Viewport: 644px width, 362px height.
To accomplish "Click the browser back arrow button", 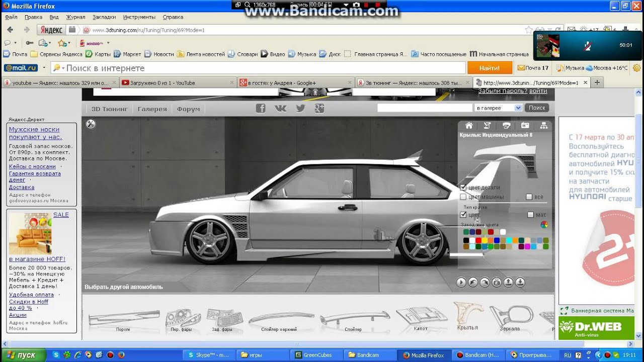I will pos(11,30).
